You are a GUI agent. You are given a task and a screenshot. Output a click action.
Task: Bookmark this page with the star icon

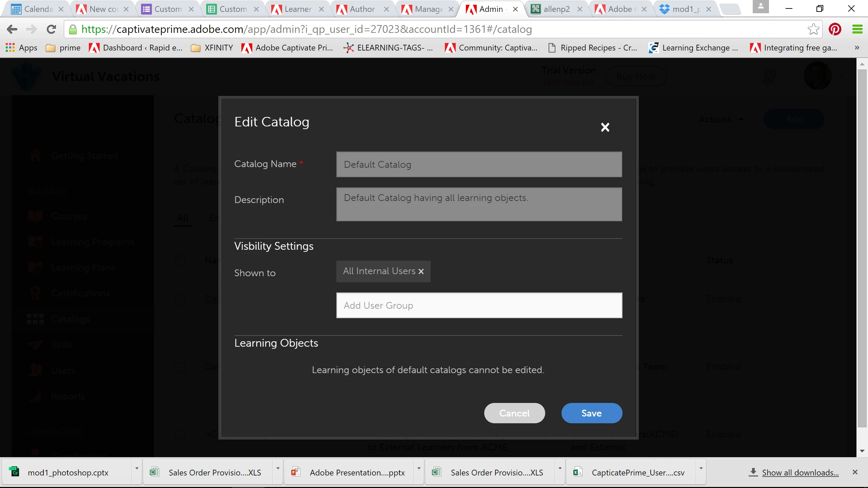click(813, 29)
